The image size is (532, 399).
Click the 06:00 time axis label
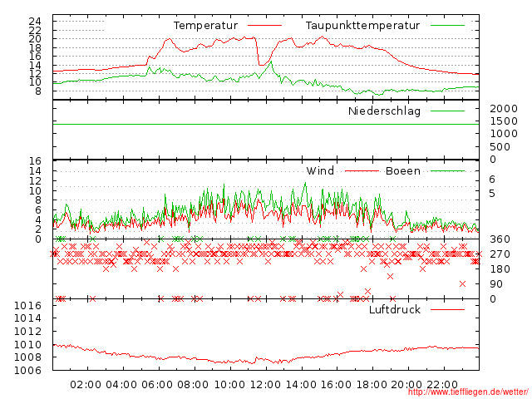pos(157,385)
